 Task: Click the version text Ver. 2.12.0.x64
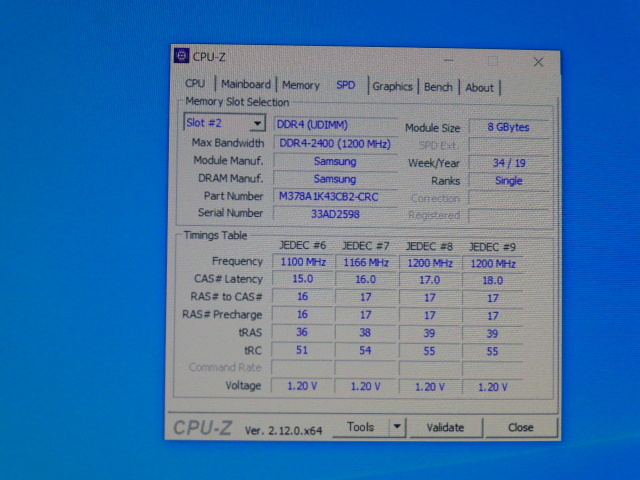click(x=283, y=430)
